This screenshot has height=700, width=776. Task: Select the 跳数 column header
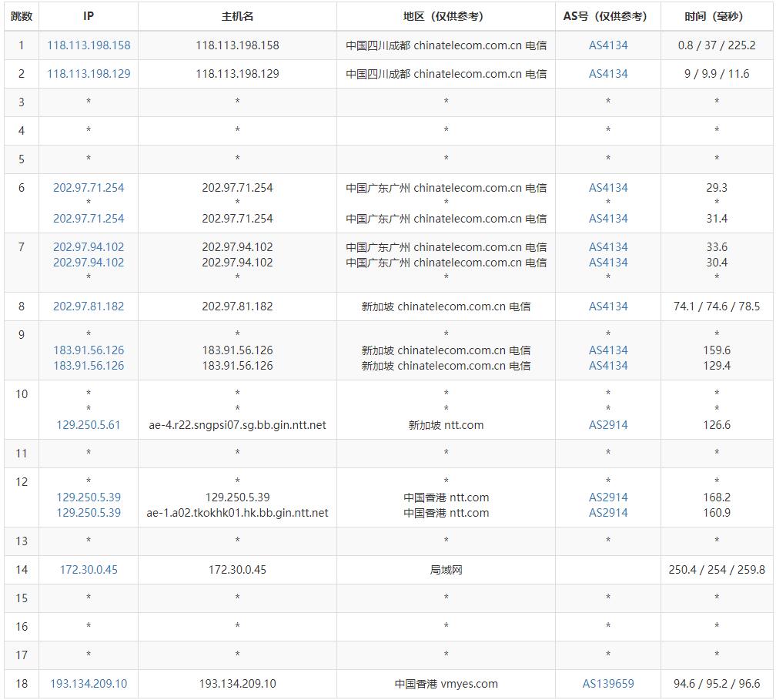pos(22,16)
